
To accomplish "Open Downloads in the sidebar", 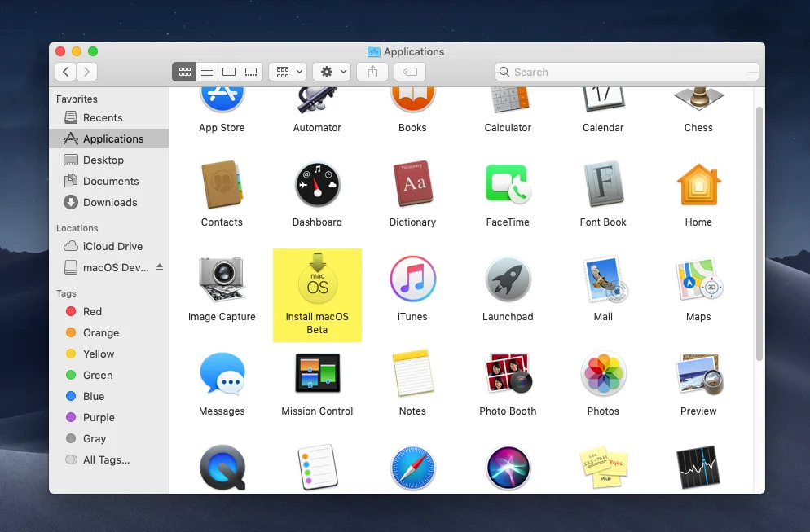I will (109, 203).
